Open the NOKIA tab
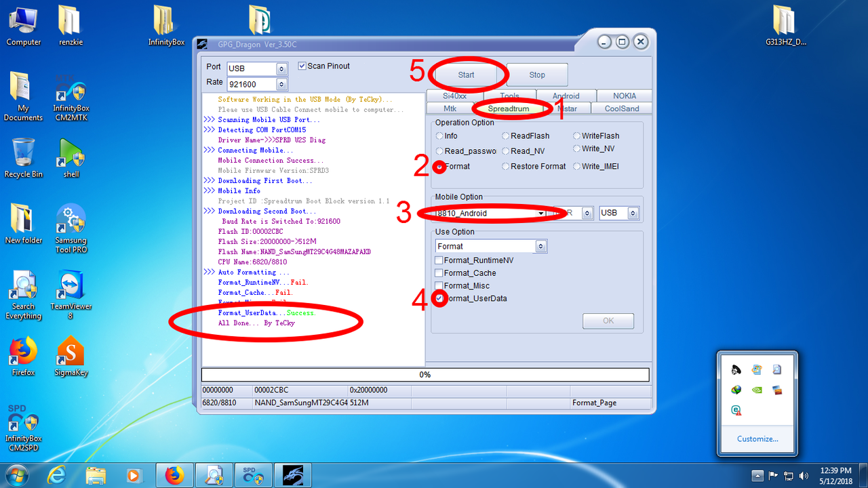 click(x=623, y=95)
